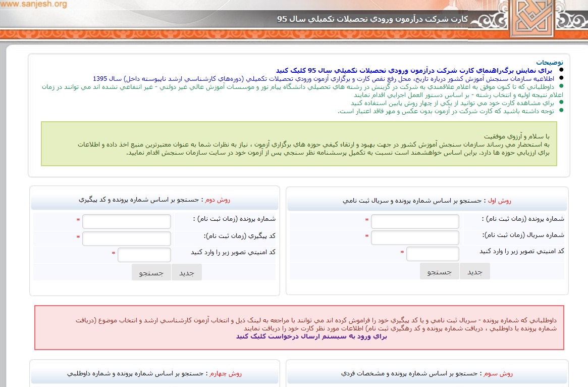The height and width of the screenshot is (387, 588).
Task: Click the note about بدون عکس و مهر
Action: 446,111
